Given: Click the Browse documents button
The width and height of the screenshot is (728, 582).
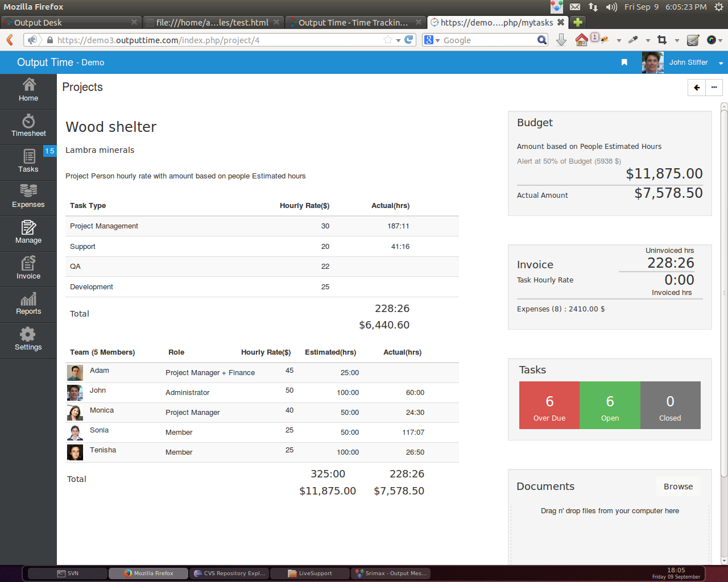Looking at the screenshot, I should point(679,487).
